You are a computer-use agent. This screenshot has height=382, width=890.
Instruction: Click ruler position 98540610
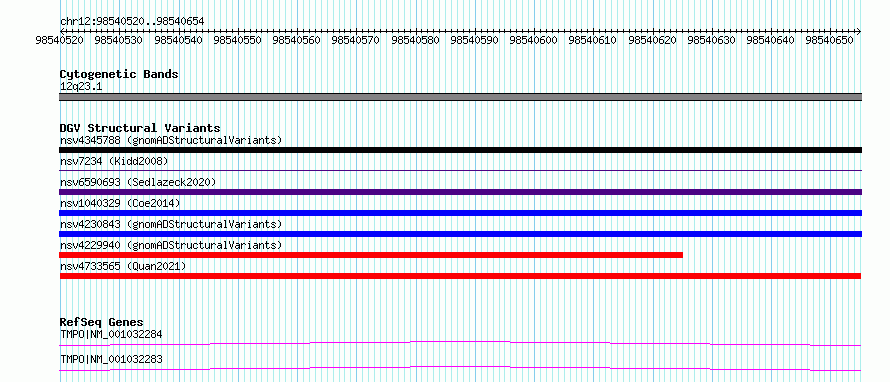point(593,40)
